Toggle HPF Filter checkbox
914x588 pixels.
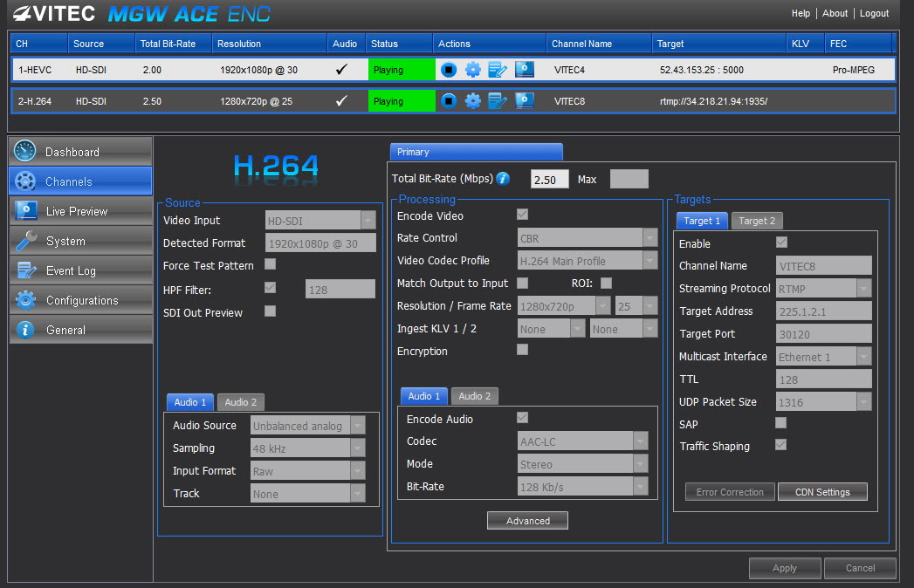point(270,288)
